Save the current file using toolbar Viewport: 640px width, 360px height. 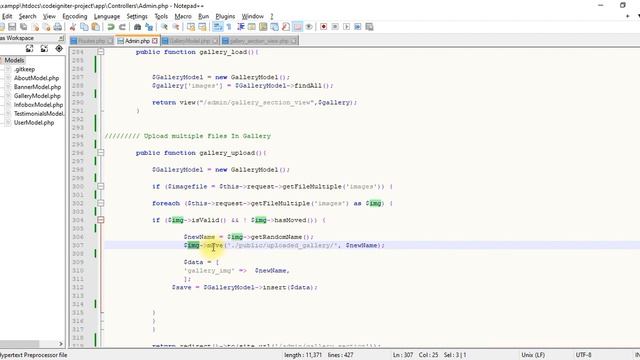coord(12,27)
